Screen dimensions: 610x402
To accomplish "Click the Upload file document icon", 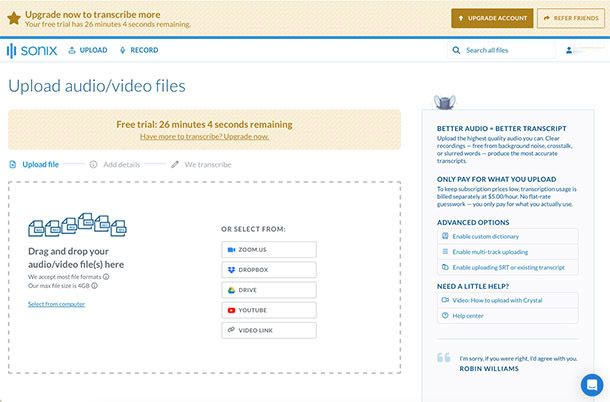I will click(13, 165).
